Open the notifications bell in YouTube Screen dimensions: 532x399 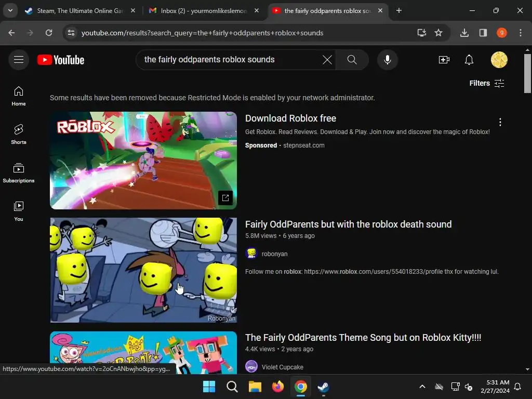point(469,60)
